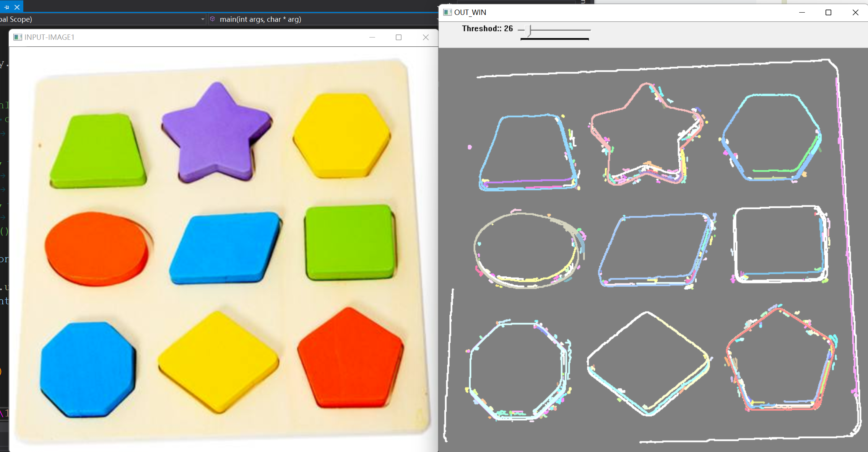This screenshot has width=868, height=452.
Task: Click the Threshold slider handle
Action: pyautogui.click(x=529, y=30)
